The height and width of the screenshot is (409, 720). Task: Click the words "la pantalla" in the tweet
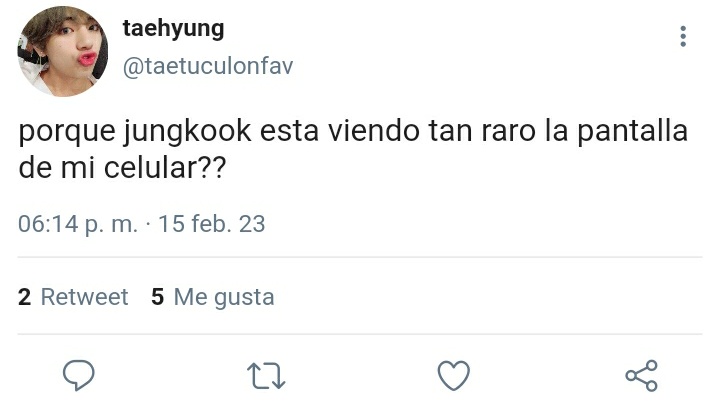616,132
